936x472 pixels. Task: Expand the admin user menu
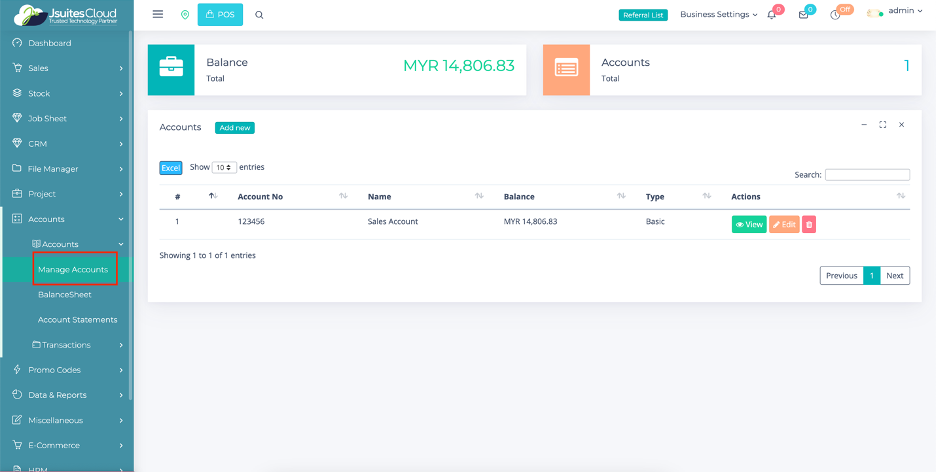[x=901, y=12]
